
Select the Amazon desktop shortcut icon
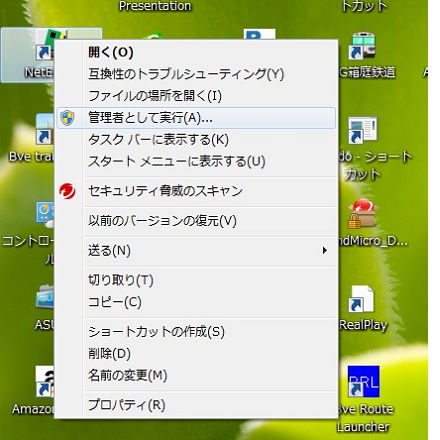[45, 382]
